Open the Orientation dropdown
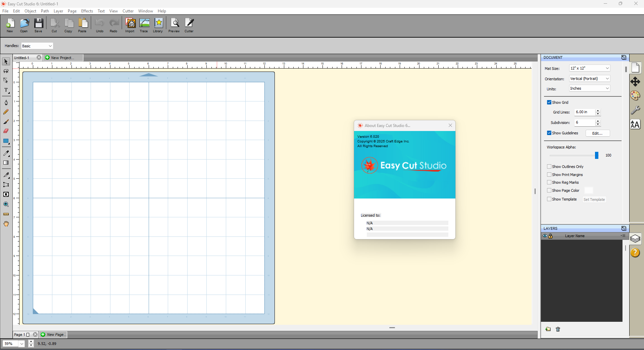Viewport: 644px width, 350px height. (x=590, y=79)
